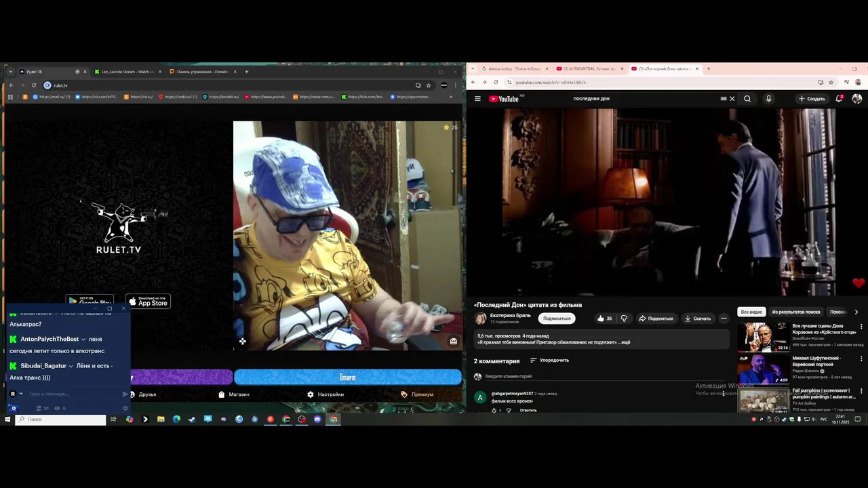Open the YouTube account avatar menu
The image size is (868, 488).
(x=857, y=99)
